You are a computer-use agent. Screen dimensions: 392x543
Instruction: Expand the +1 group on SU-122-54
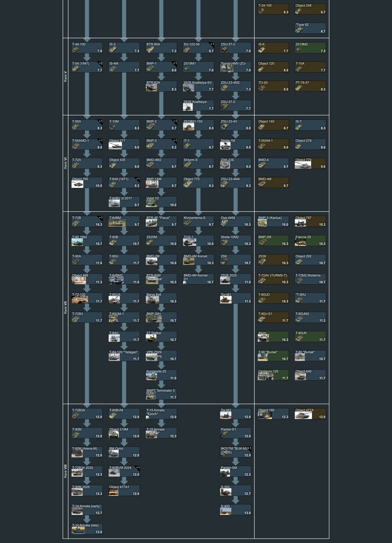(x=212, y=44)
